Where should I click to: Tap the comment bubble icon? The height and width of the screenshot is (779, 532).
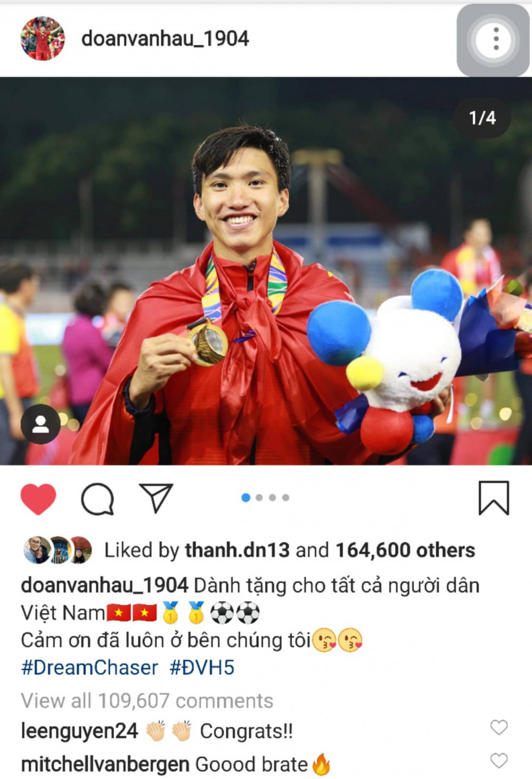click(x=97, y=499)
